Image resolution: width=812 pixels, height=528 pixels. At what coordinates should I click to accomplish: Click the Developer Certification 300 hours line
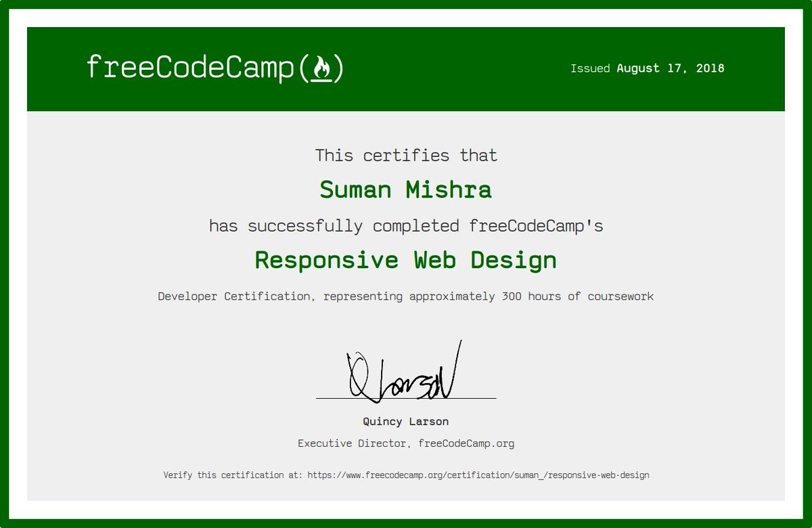406,296
